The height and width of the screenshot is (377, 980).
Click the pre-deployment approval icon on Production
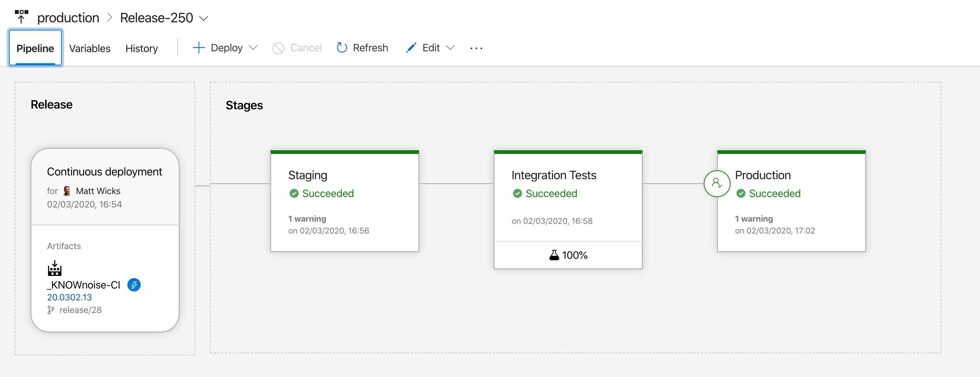pos(716,184)
